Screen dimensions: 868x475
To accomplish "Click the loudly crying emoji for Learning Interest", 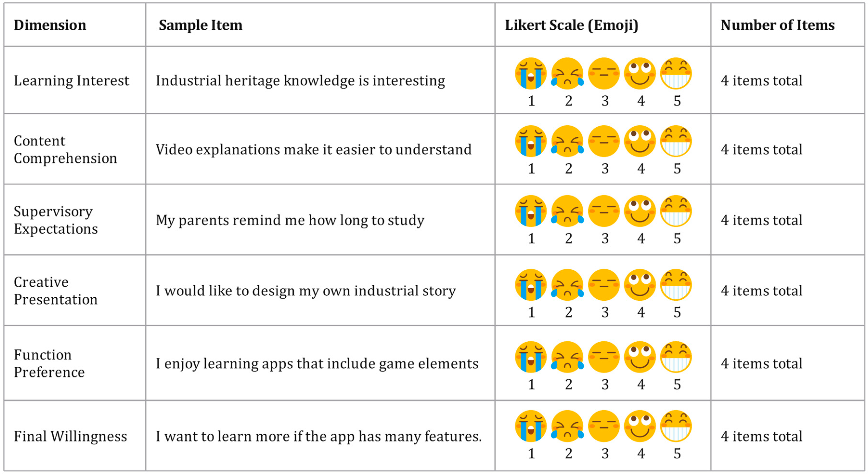I will [531, 73].
